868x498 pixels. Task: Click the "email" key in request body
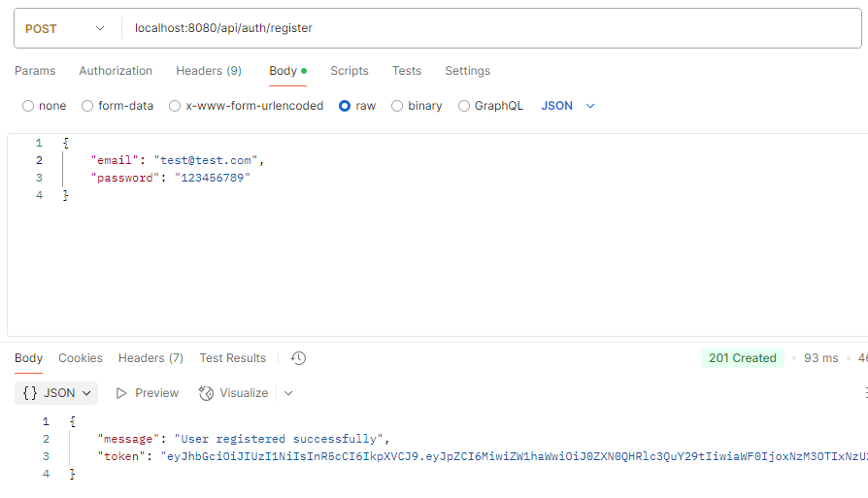(115, 160)
